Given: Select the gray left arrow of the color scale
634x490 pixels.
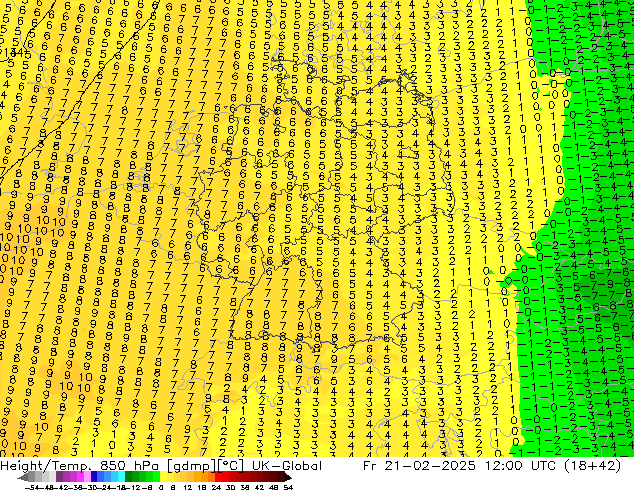Looking at the screenshot, I should [x=23, y=477].
